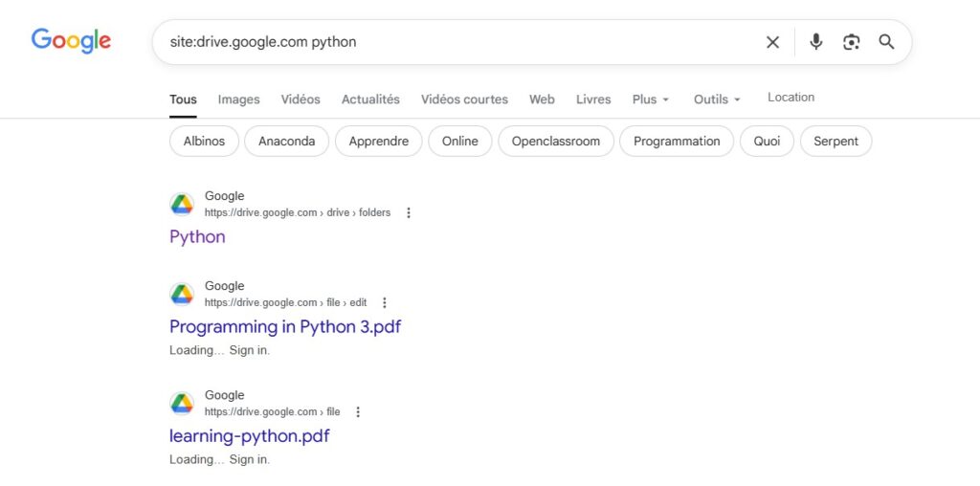This screenshot has height=486, width=980.
Task: Click Google site name above learning-python.pdf
Action: coord(224,395)
